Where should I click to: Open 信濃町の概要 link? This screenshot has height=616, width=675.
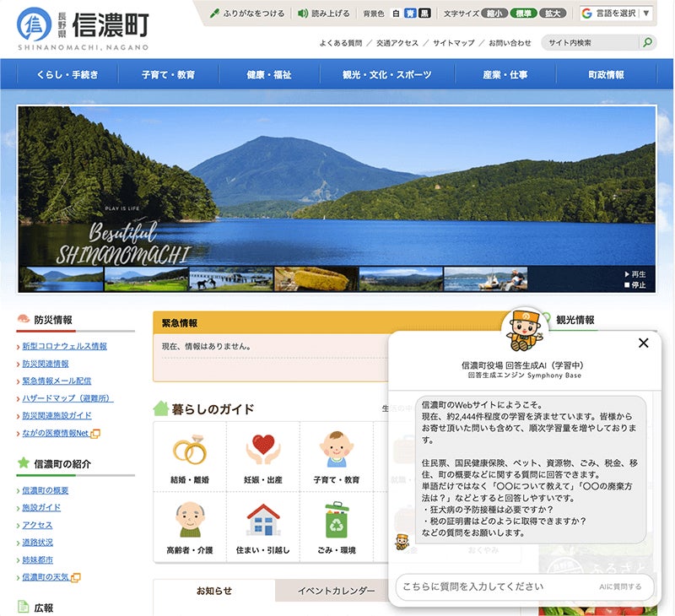point(46,490)
